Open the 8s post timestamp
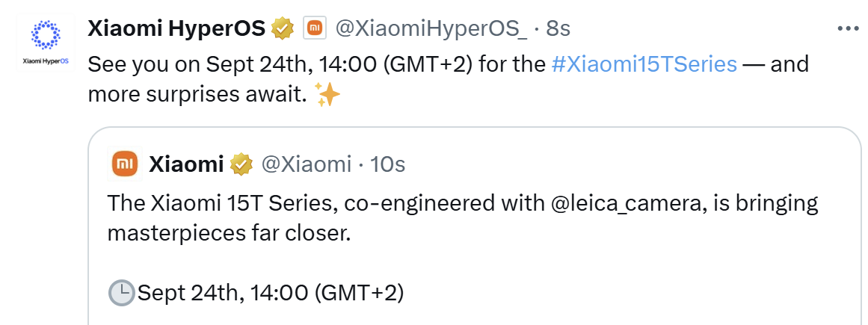868x325 pixels. (x=558, y=29)
